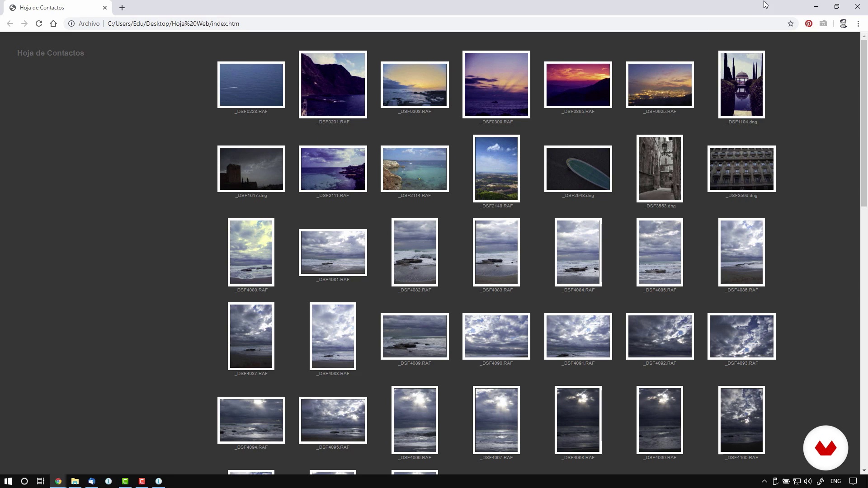The width and height of the screenshot is (868, 488).
Task: Open thumbnail _DSF0308.RAF sunset coast
Action: point(415,85)
